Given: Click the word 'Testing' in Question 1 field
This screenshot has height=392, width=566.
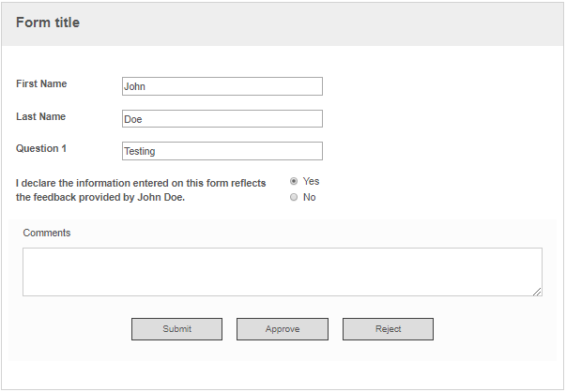Looking at the screenshot, I should point(140,152).
